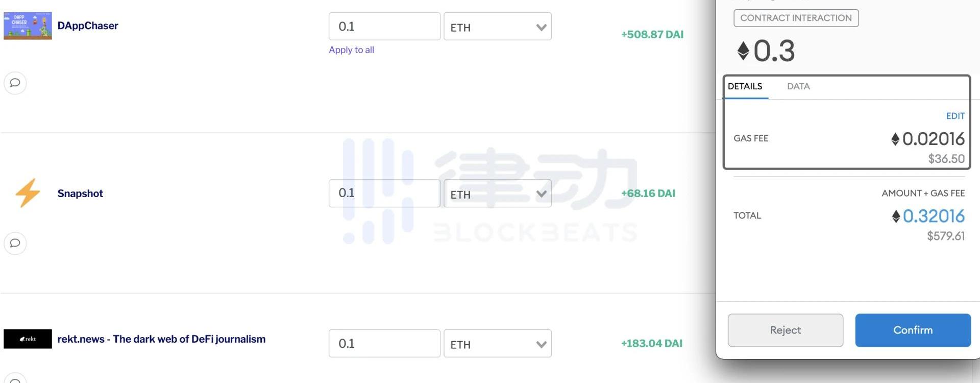This screenshot has width=980, height=383.
Task: Open comment bubble under Snapshot
Action: [x=15, y=243]
